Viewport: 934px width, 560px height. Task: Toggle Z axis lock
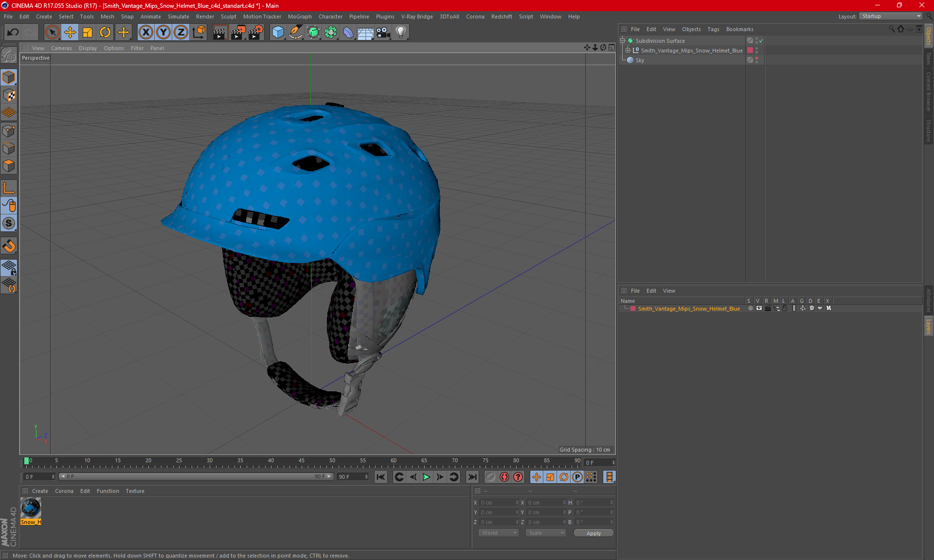pyautogui.click(x=181, y=33)
